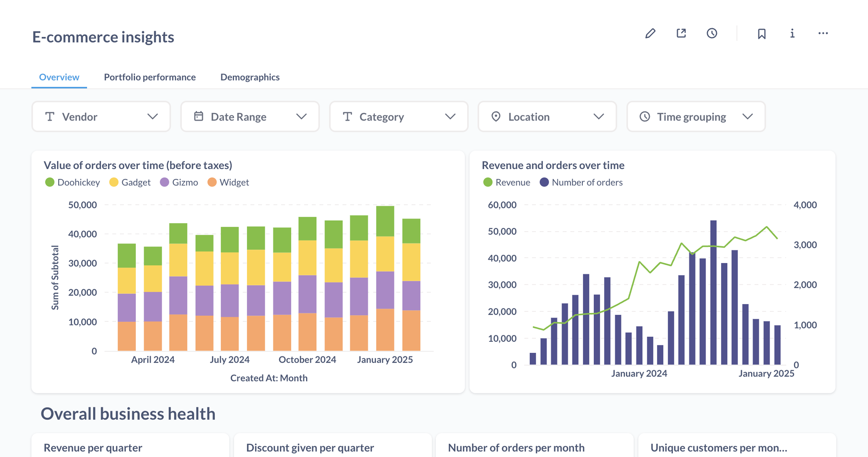Click the 'July 2024' x-axis label
This screenshot has height=457, width=868.
click(229, 360)
